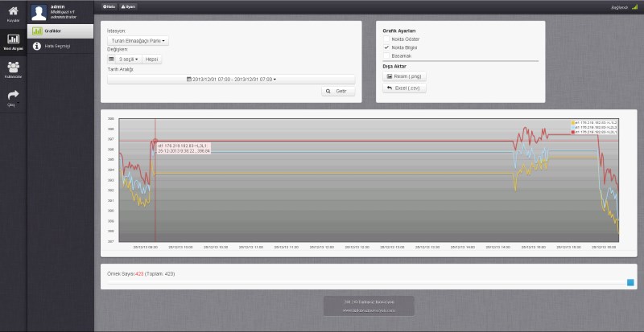Click the Getir search button

[338, 92]
